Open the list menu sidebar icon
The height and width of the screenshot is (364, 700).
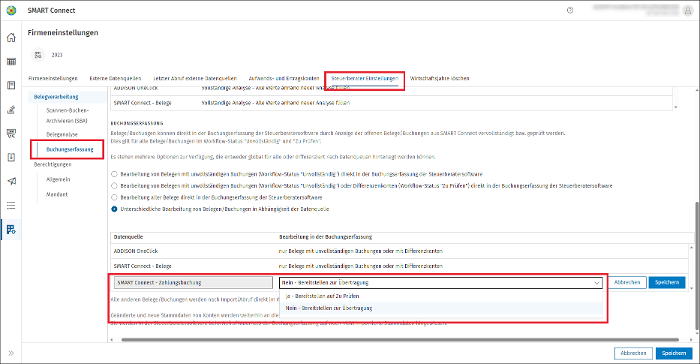pyautogui.click(x=11, y=205)
